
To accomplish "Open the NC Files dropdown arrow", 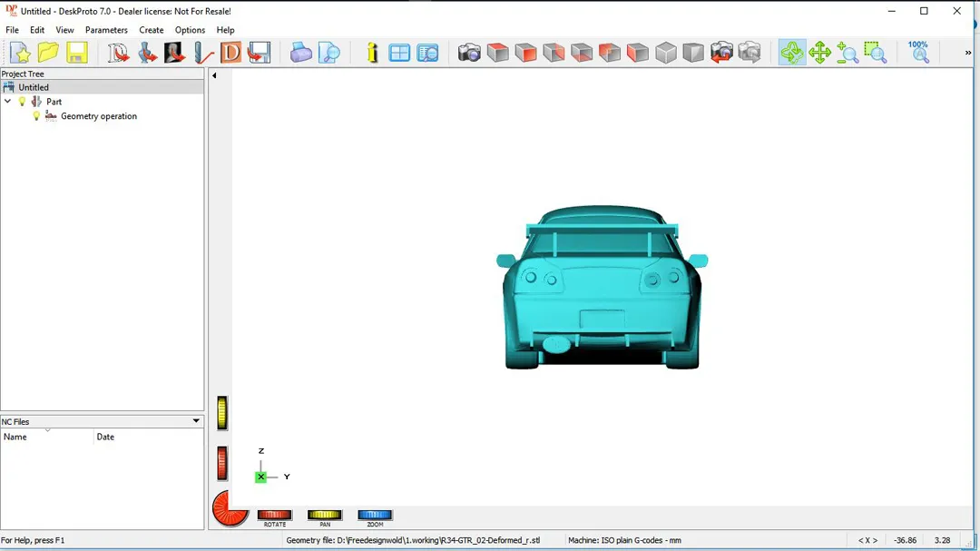I will pos(196,421).
